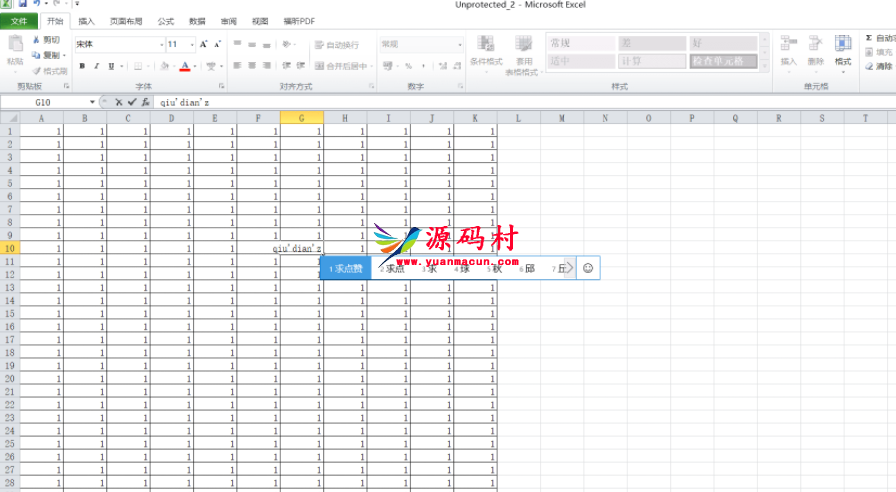
Task: Toggle Italic formatting
Action: pyautogui.click(x=96, y=66)
